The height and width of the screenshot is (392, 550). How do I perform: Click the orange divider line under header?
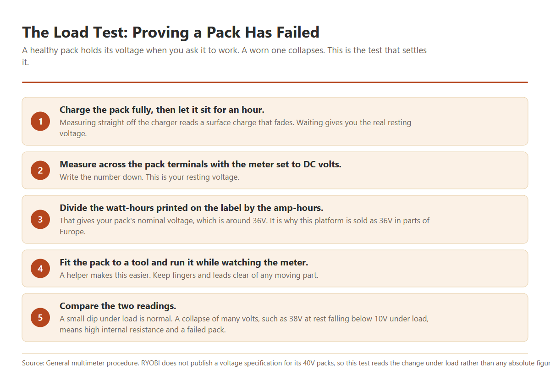coord(275,82)
